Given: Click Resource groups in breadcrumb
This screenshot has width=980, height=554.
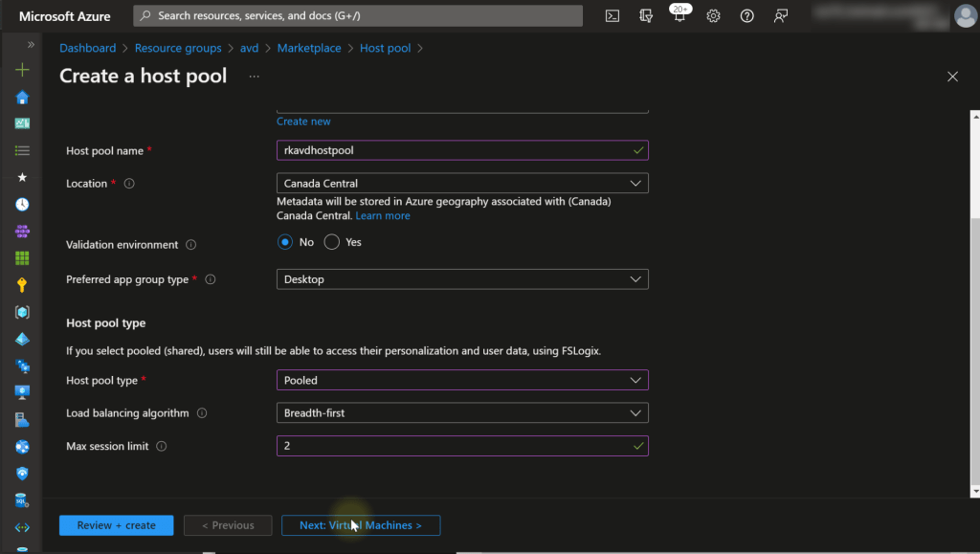Looking at the screenshot, I should click(178, 48).
